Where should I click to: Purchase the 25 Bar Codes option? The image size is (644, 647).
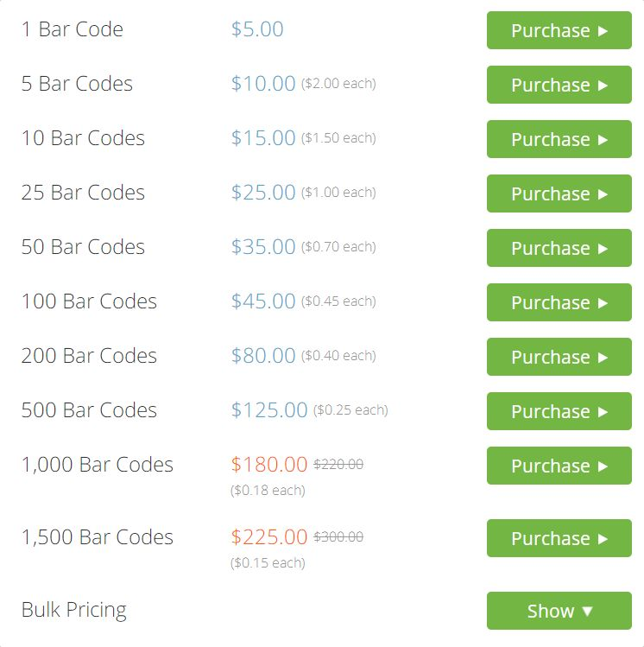(x=559, y=193)
